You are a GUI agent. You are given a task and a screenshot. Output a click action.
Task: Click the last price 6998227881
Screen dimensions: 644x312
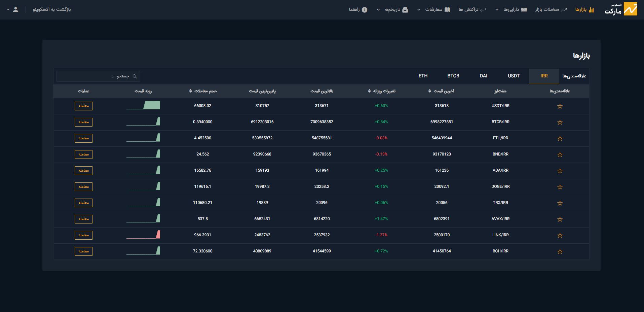click(442, 122)
